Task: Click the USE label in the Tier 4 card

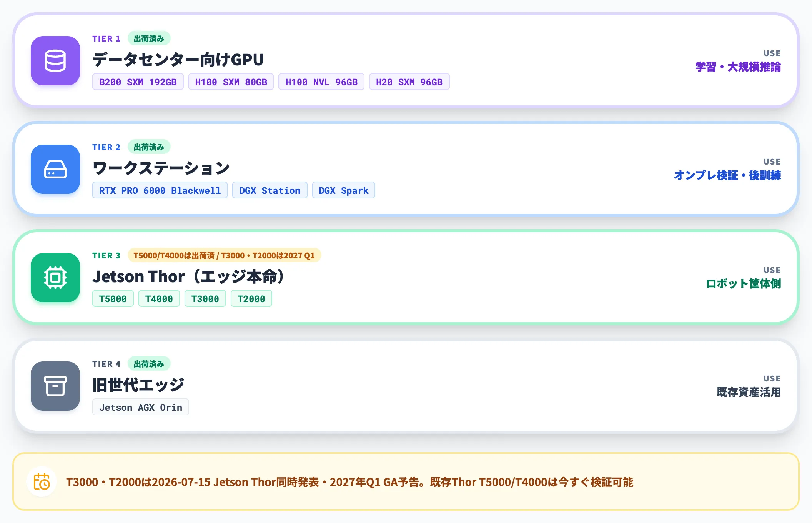Action: coord(772,379)
